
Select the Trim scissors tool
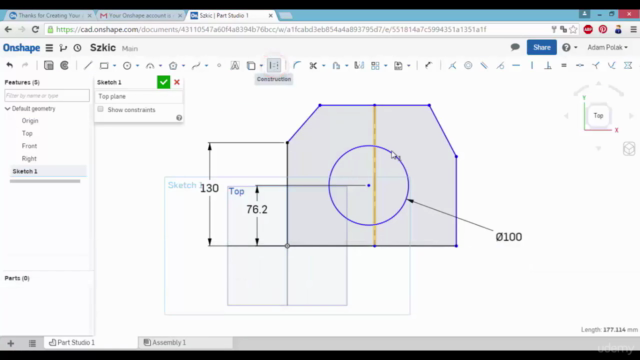click(x=313, y=65)
